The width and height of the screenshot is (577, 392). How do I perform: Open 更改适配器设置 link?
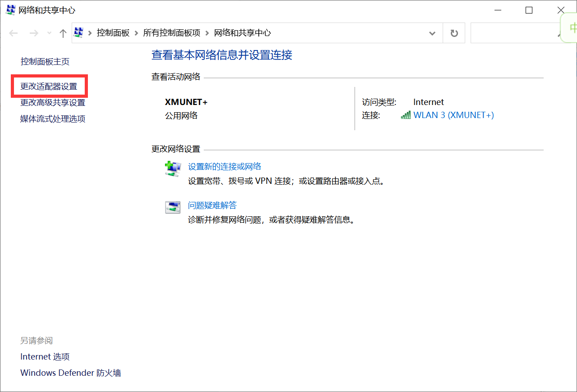click(x=49, y=86)
